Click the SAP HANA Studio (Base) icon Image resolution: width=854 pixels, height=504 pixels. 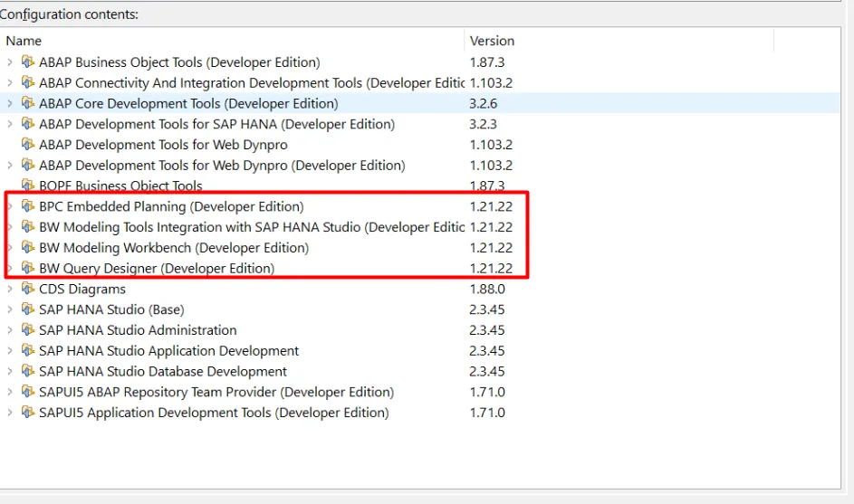tap(28, 309)
